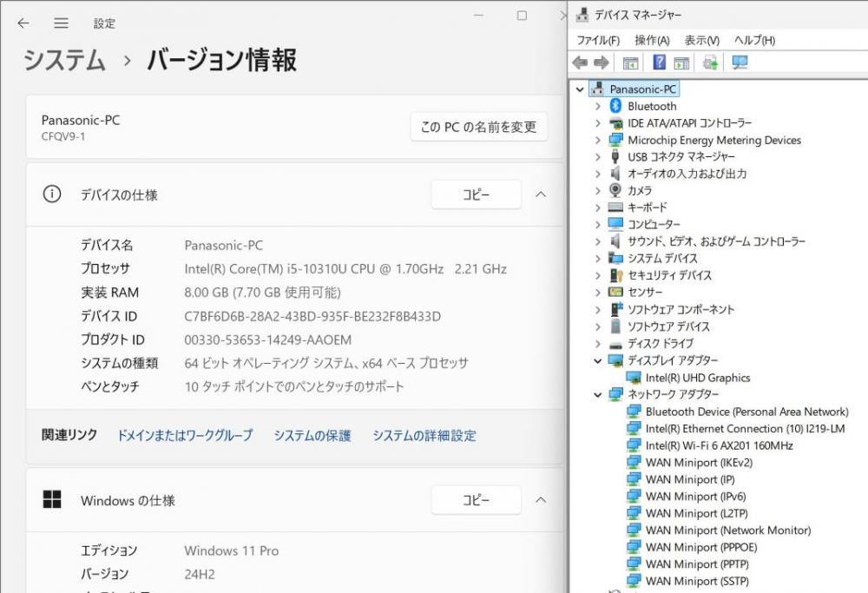Select ソフトウェア デバイス category

668,326
